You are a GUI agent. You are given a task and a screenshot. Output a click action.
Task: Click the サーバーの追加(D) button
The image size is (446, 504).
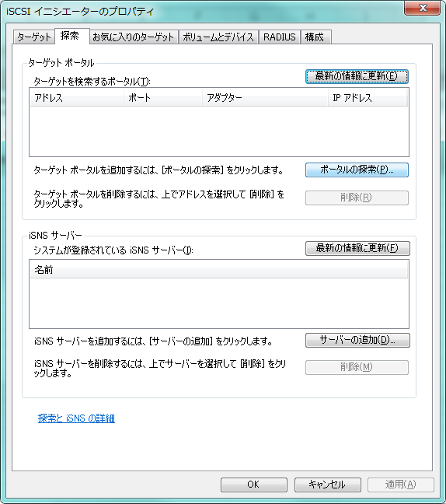(357, 340)
